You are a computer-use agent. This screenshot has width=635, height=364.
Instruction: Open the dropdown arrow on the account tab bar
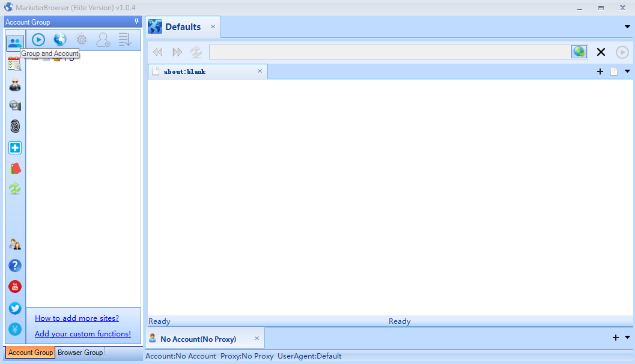tap(627, 338)
